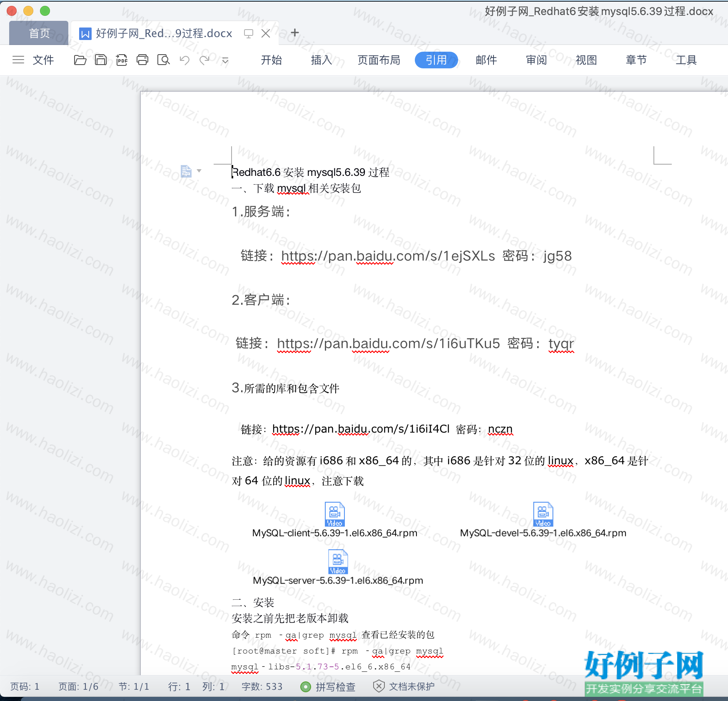
Task: Click the print icon
Action: coord(142,60)
